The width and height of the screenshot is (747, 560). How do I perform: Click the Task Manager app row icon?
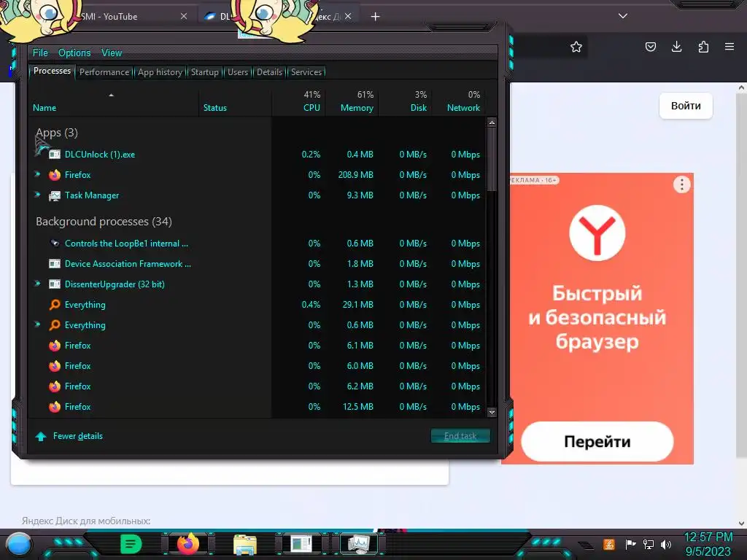(x=55, y=195)
